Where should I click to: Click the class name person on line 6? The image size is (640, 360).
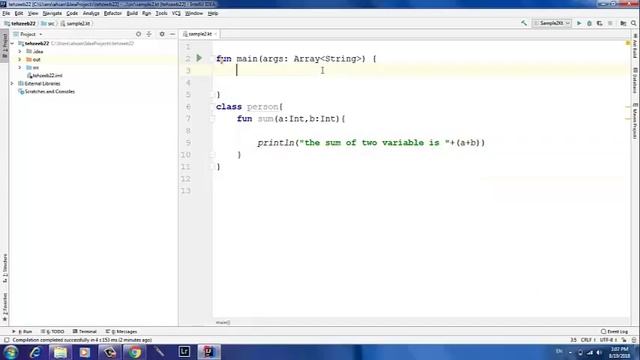[262, 107]
